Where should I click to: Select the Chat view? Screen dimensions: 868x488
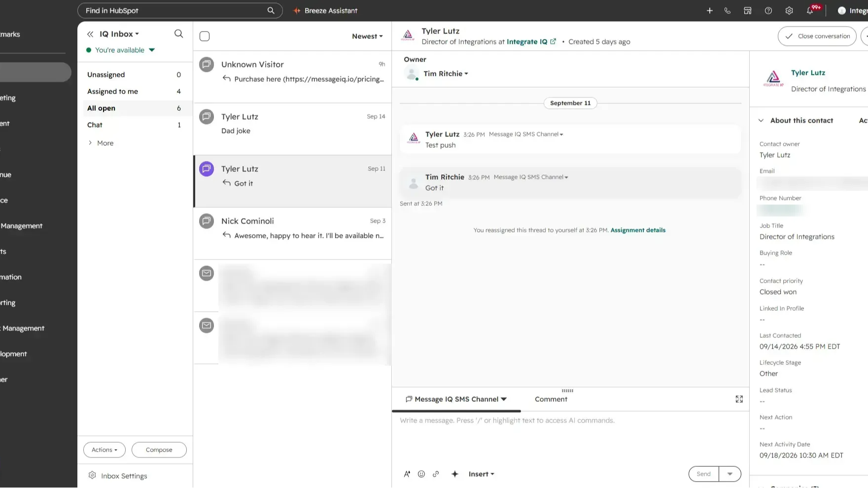tap(134, 125)
